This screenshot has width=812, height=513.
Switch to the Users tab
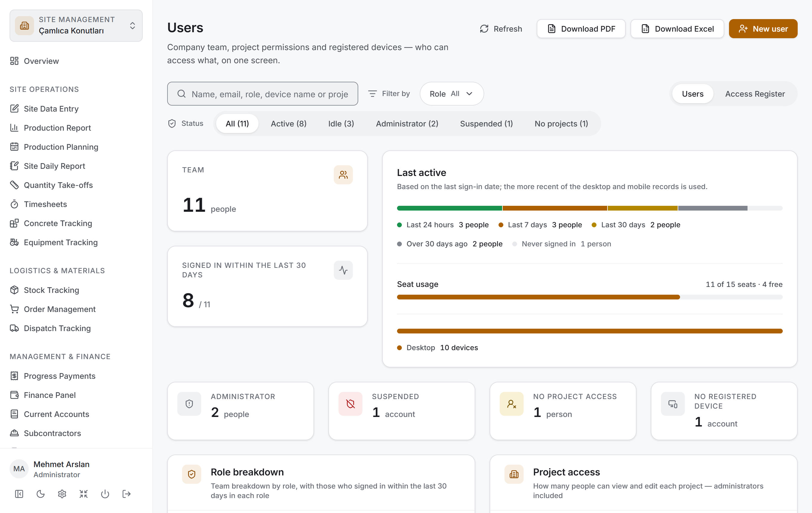click(693, 94)
